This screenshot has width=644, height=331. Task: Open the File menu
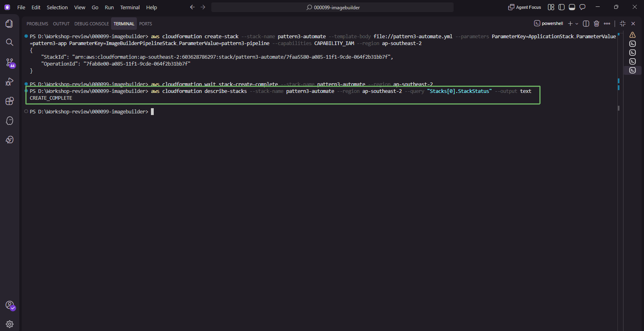(x=21, y=7)
